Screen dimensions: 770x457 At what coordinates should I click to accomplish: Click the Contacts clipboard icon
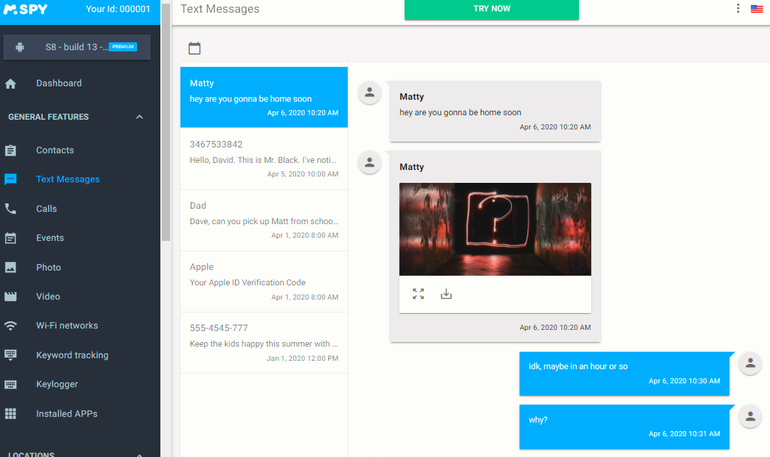tap(10, 150)
